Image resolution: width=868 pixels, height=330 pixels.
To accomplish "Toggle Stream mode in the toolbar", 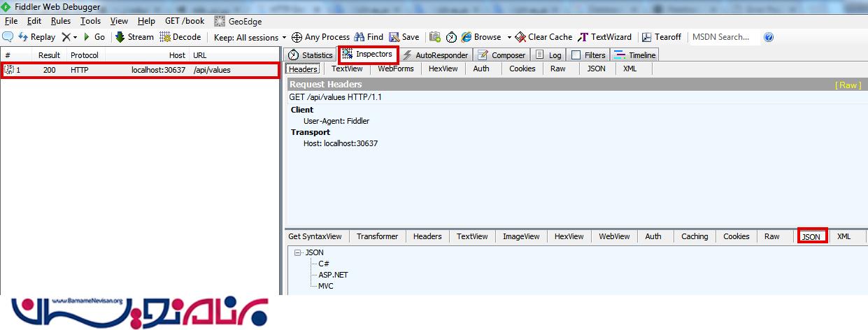I will [134, 37].
